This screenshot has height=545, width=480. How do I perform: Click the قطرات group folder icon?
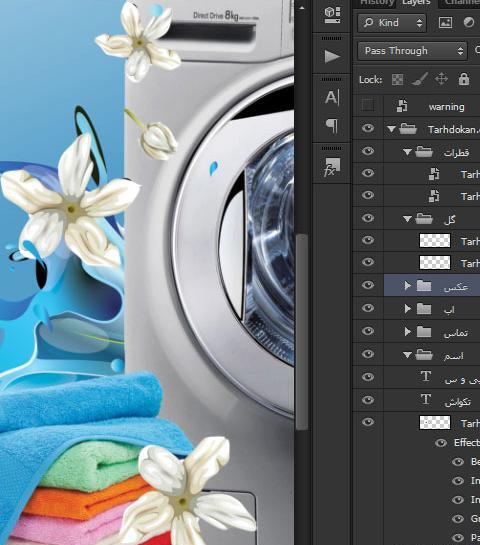pos(424,152)
